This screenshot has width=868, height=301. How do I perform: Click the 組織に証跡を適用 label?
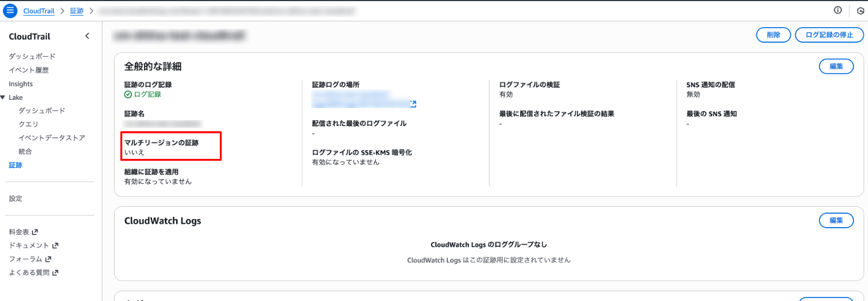(152, 172)
